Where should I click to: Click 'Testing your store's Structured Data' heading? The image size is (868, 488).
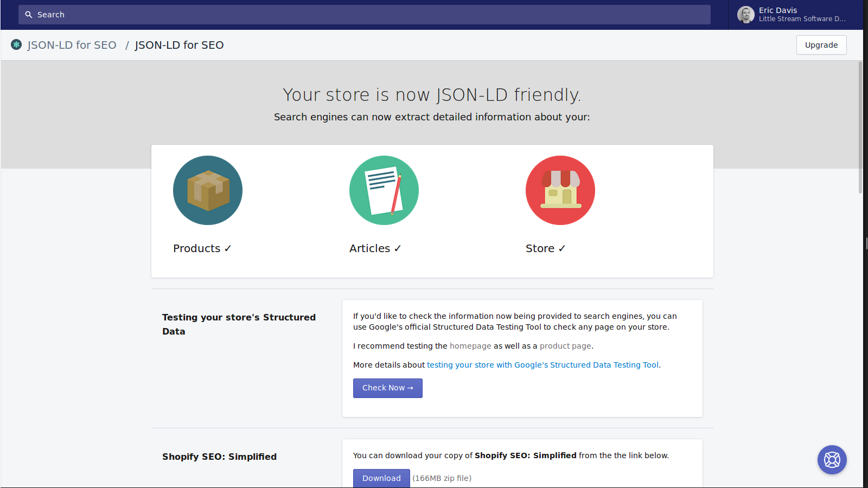(x=239, y=324)
